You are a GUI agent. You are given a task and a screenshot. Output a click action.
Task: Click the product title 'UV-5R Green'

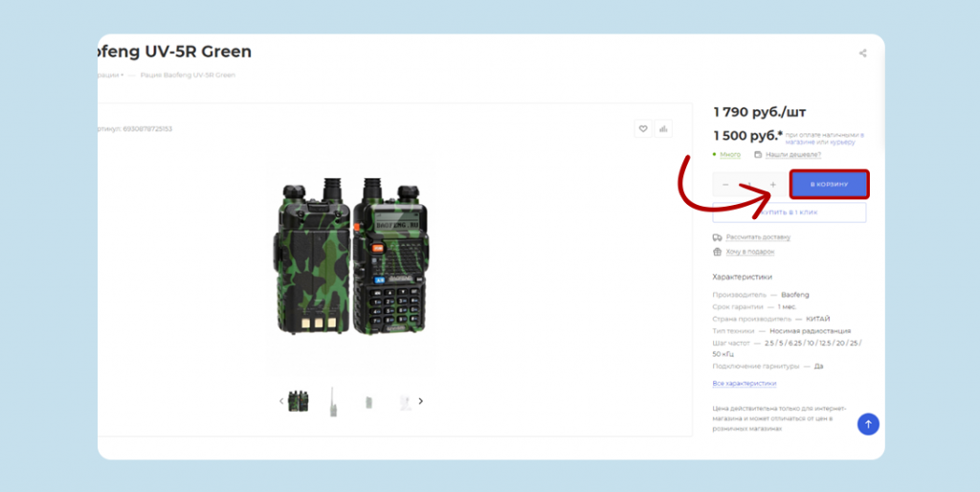pos(198,52)
